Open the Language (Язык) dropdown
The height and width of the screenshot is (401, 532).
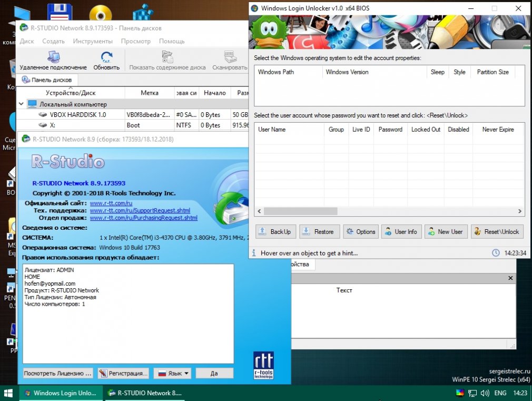[172, 373]
